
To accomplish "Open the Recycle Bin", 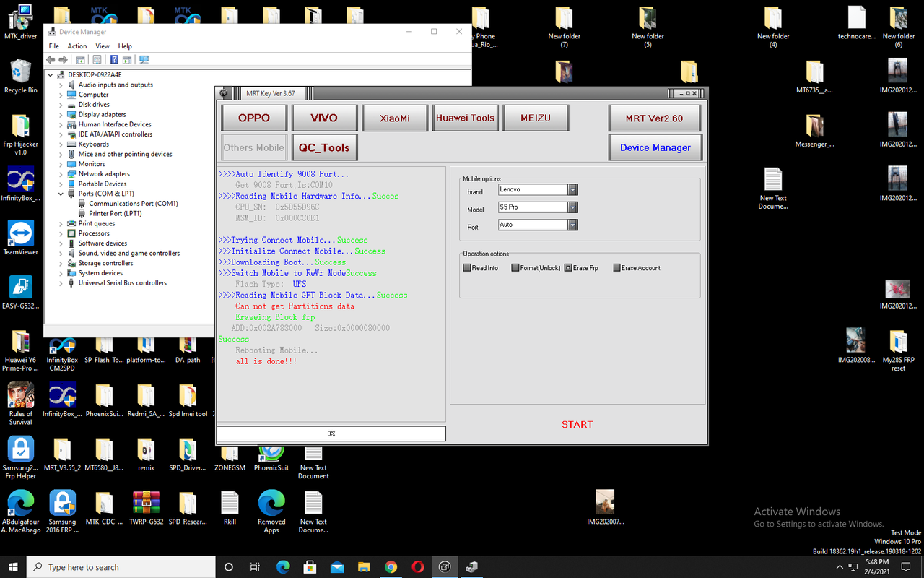I will [x=19, y=72].
